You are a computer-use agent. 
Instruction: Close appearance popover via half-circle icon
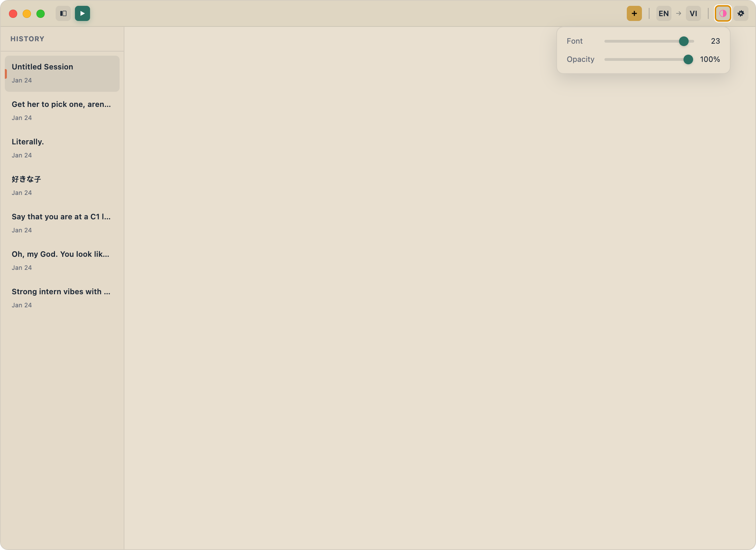pyautogui.click(x=723, y=13)
